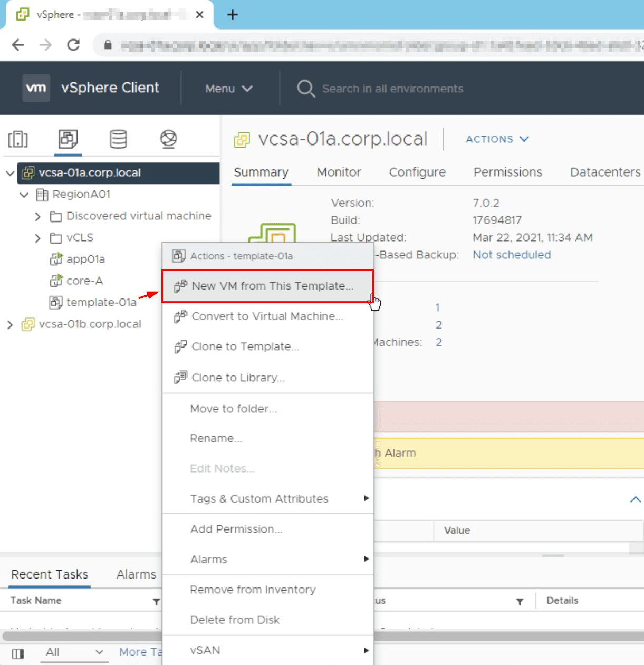The height and width of the screenshot is (665, 644).
Task: Click the Search in all environments field
Action: (x=392, y=89)
